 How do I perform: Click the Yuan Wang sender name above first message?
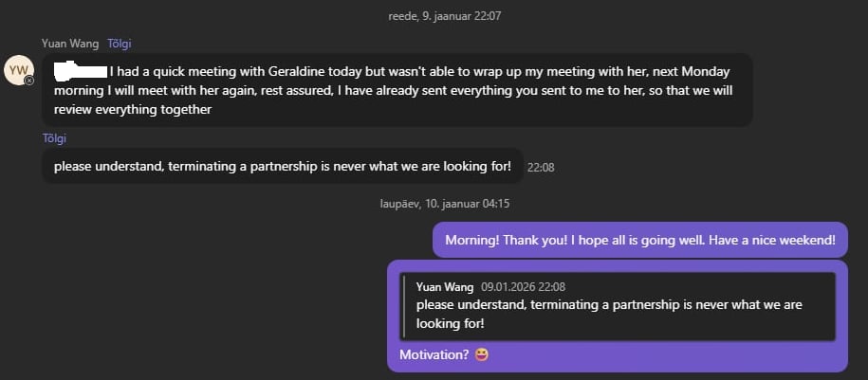70,44
